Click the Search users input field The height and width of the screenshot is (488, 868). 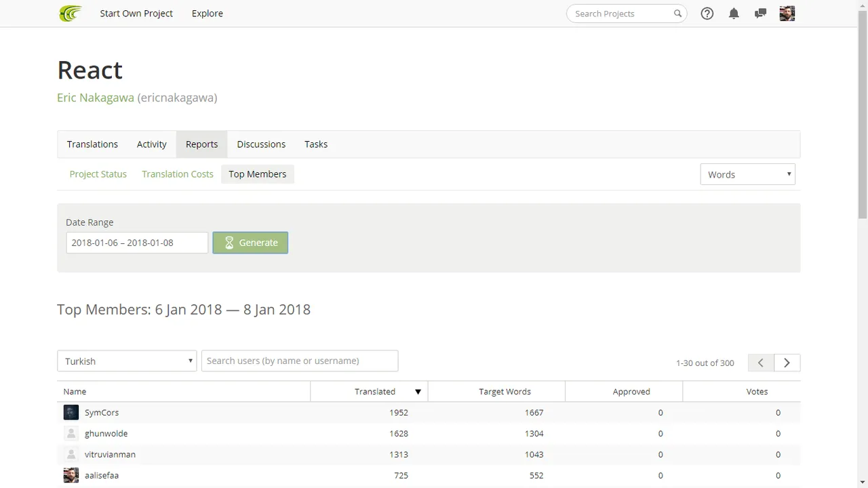(x=300, y=361)
